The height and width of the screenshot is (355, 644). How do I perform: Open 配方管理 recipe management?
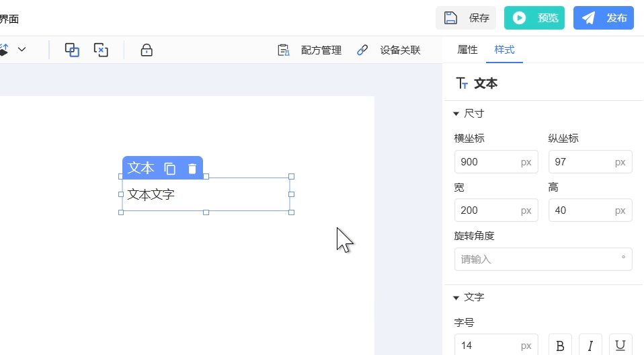click(x=310, y=50)
